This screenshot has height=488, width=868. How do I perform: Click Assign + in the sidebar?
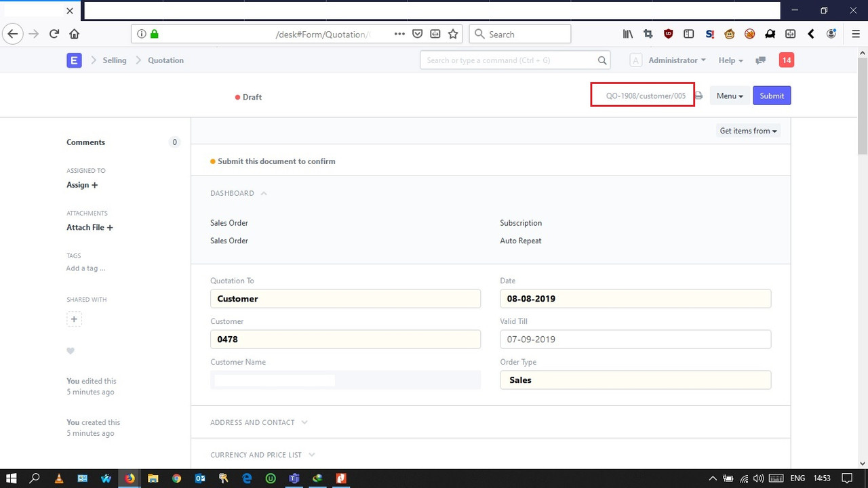click(82, 185)
